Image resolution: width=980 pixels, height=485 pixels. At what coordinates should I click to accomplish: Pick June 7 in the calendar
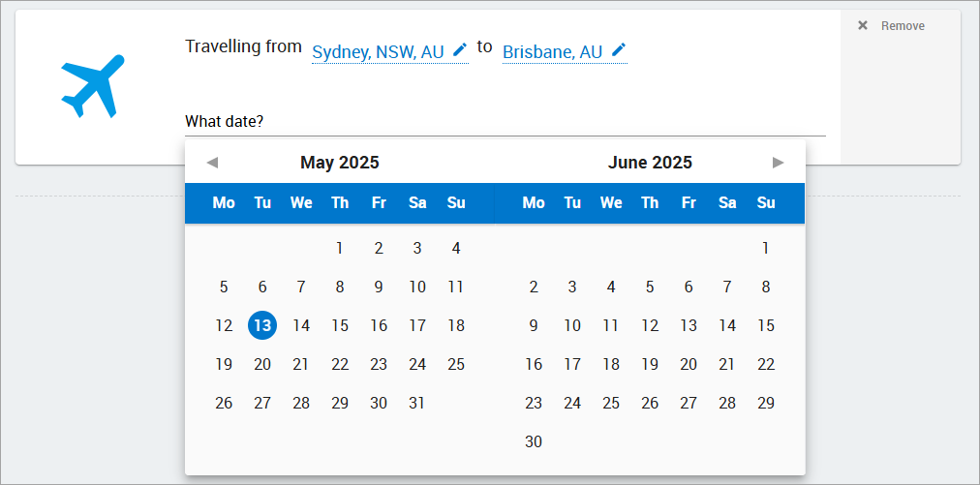(727, 288)
